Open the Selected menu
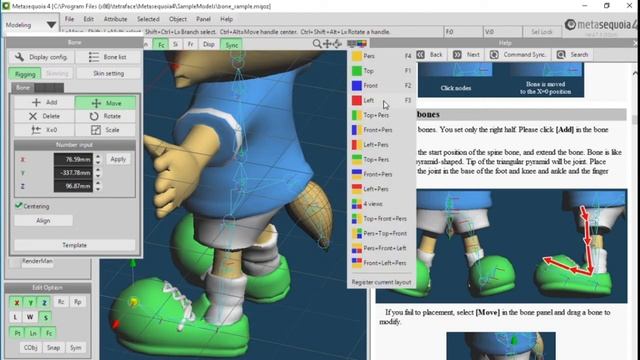Screen dimensions: 640x360 [x=148, y=19]
